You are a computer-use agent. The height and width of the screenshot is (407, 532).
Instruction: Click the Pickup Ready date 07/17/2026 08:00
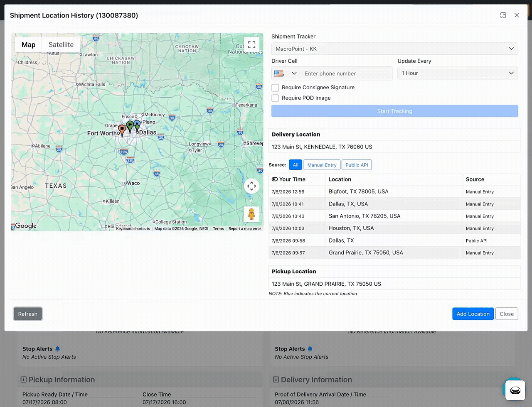point(44,402)
